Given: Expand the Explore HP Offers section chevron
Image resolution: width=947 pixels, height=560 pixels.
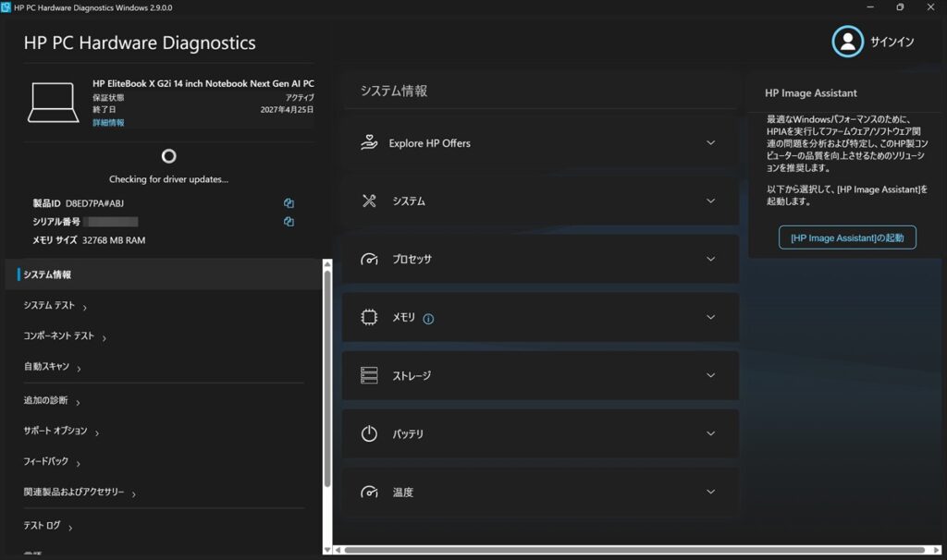Looking at the screenshot, I should click(711, 143).
